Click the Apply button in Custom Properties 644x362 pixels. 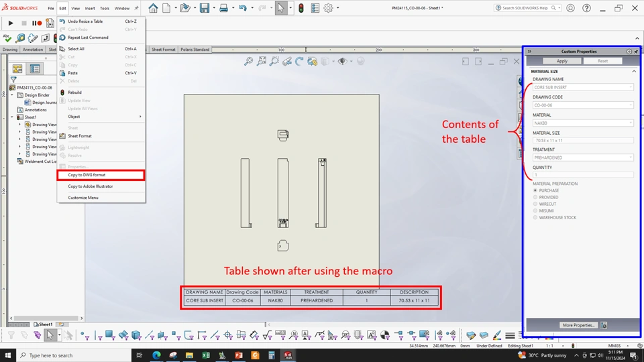coord(562,61)
